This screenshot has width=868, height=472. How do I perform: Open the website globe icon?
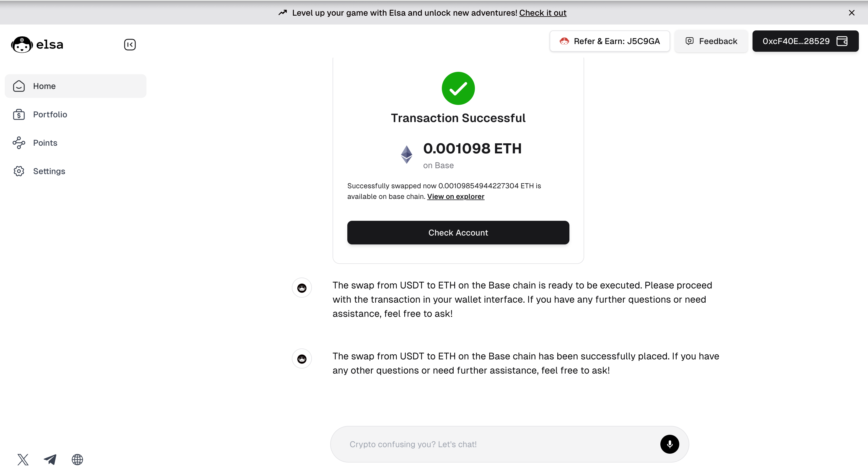(77, 459)
